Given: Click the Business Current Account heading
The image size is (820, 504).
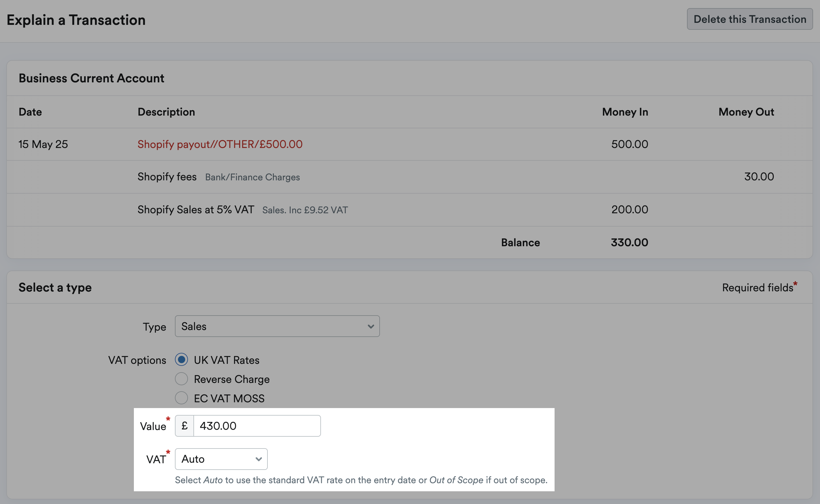Looking at the screenshot, I should point(91,78).
